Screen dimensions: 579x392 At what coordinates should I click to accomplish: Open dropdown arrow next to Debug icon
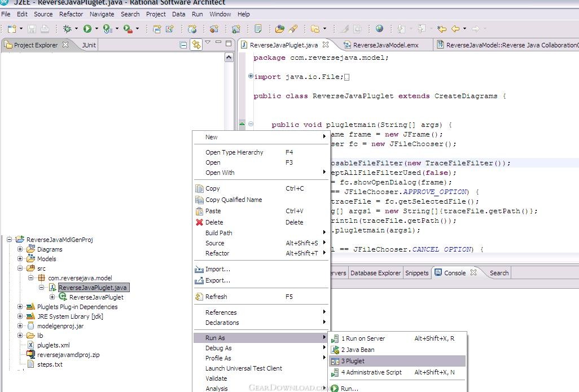click(76, 29)
